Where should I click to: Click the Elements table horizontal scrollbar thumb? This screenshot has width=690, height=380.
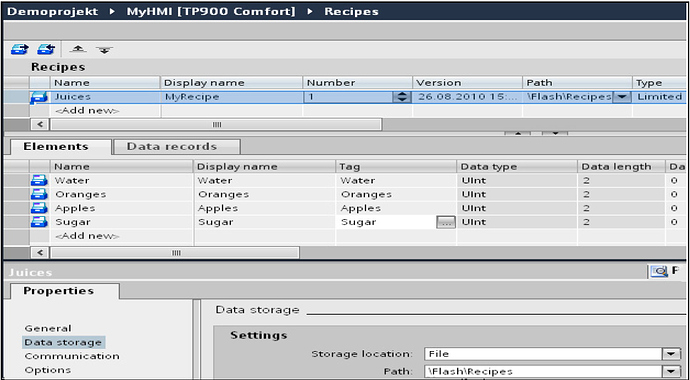pos(175,252)
